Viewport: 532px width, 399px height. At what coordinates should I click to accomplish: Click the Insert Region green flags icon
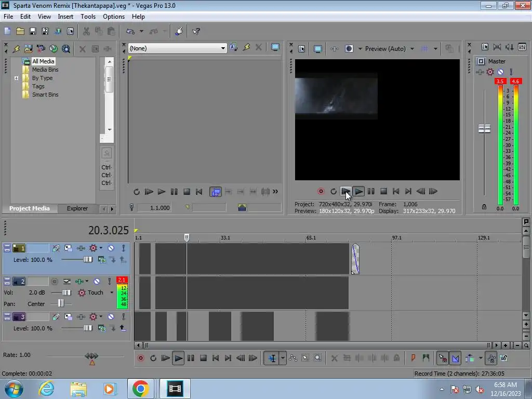(x=426, y=358)
